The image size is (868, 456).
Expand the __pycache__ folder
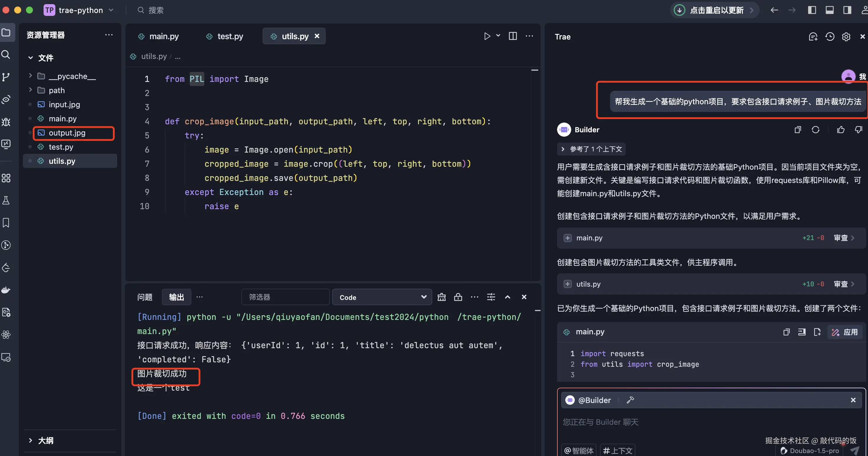click(x=30, y=76)
